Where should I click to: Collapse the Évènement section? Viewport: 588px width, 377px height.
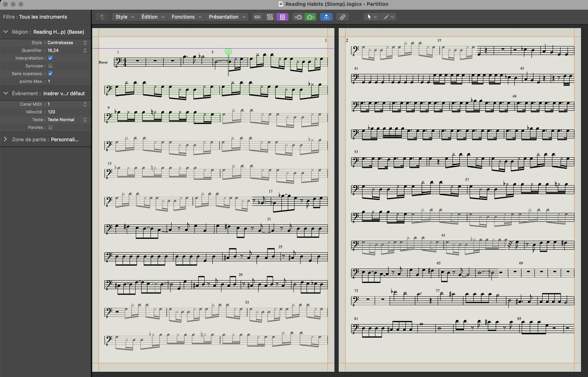[x=6, y=93]
